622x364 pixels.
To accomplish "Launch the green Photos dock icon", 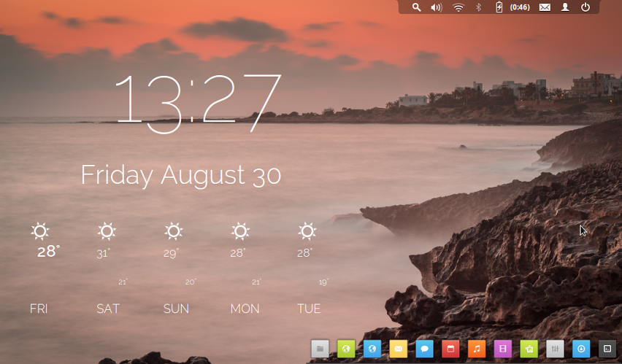I will pyautogui.click(x=529, y=349).
